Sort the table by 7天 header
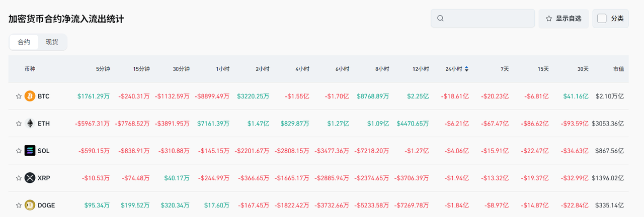The height and width of the screenshot is (217, 644). pyautogui.click(x=504, y=69)
